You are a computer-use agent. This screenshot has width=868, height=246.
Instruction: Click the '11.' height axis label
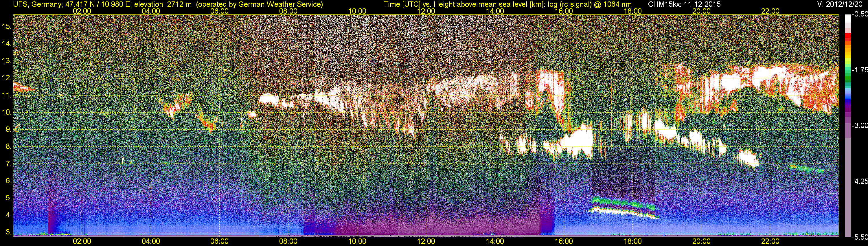pyautogui.click(x=6, y=96)
